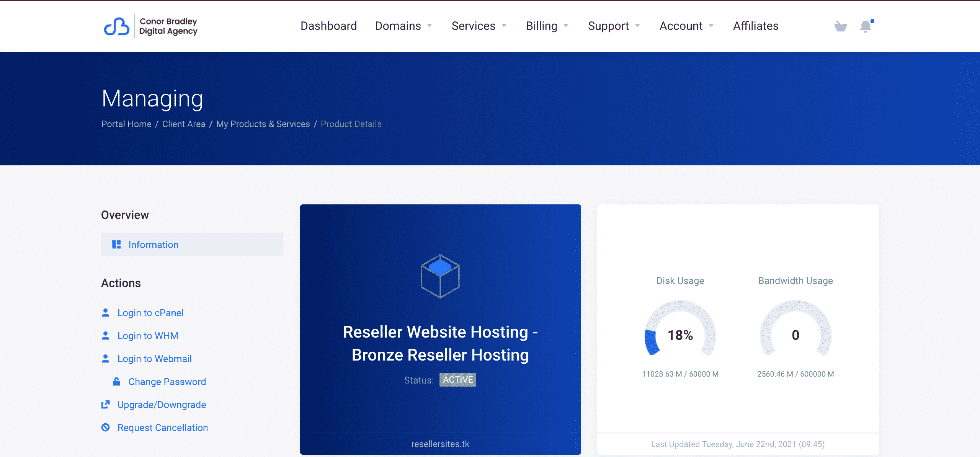Follow the Portal Home breadcrumb

pos(126,124)
